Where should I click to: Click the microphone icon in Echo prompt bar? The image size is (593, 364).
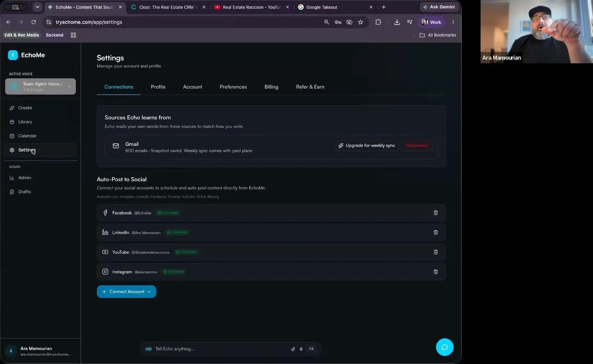[301, 349]
